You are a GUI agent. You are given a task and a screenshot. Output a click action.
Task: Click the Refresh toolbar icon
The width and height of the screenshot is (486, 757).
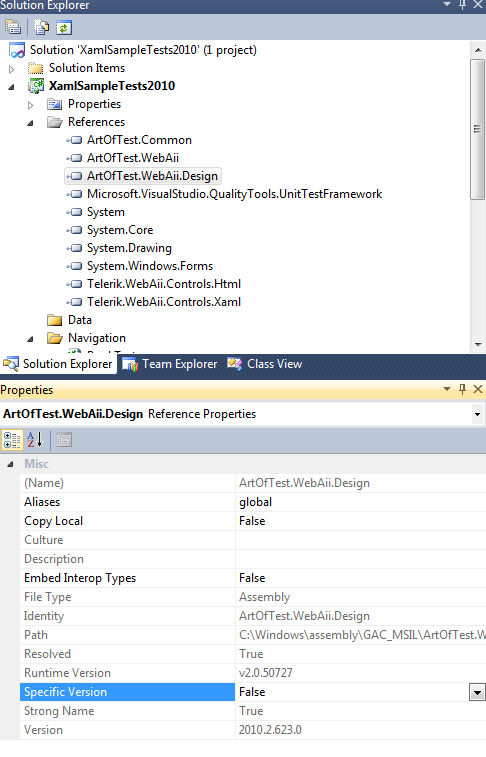coord(64,28)
